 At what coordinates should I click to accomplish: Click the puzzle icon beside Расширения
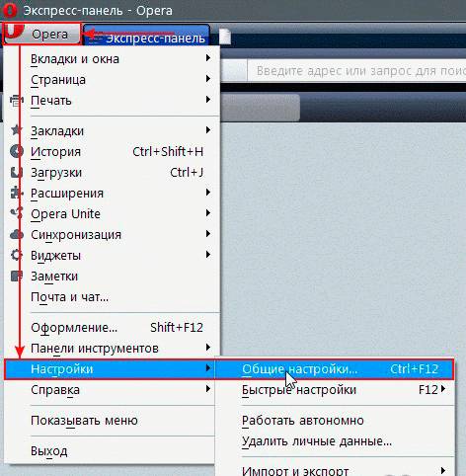coord(17,193)
